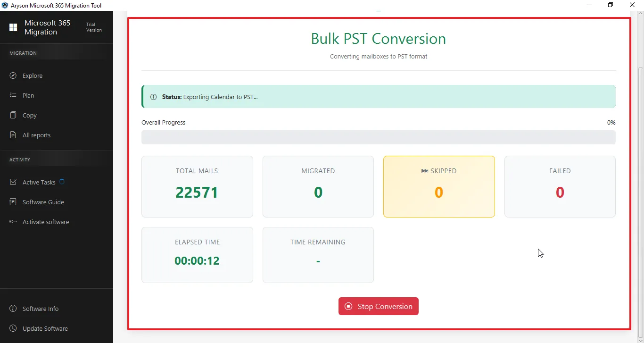Click the vertical scrollbar on right
This screenshot has height=343, width=644.
(x=640, y=189)
